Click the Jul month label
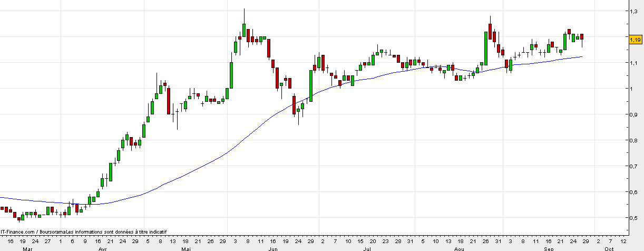The width and height of the screenshot is (644, 251). click(367, 248)
